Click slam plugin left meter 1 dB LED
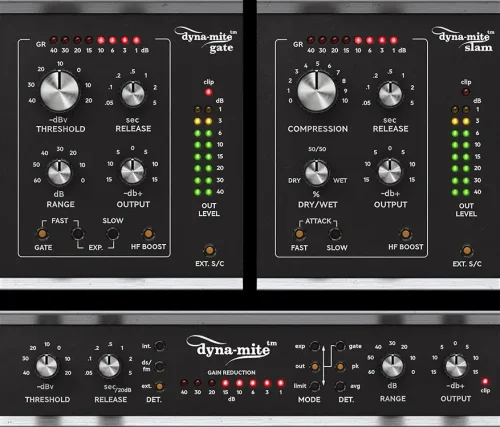This screenshot has width=500, height=427. (455, 109)
